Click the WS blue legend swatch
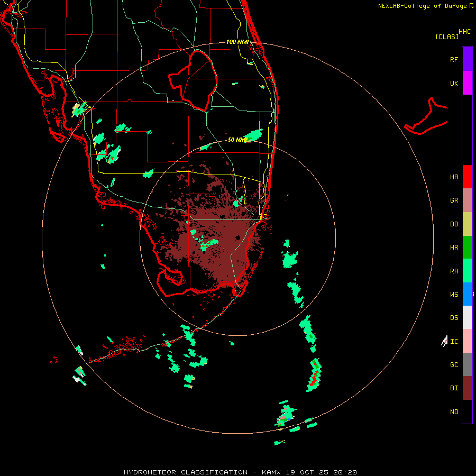The width and height of the screenshot is (476, 476). (467, 294)
